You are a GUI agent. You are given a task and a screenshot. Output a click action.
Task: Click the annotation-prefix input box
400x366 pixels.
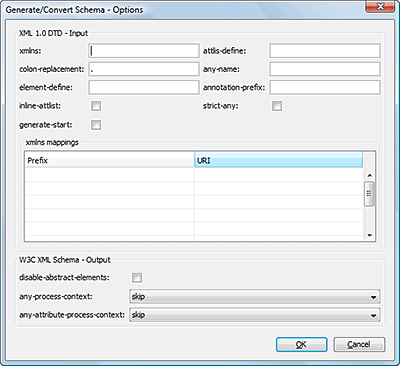click(x=325, y=87)
